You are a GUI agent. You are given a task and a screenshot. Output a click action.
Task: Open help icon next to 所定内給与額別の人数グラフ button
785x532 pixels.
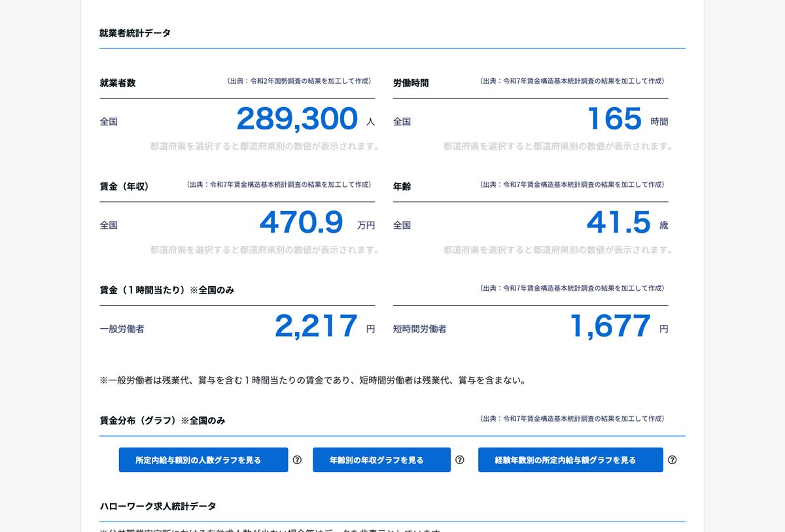click(x=297, y=459)
